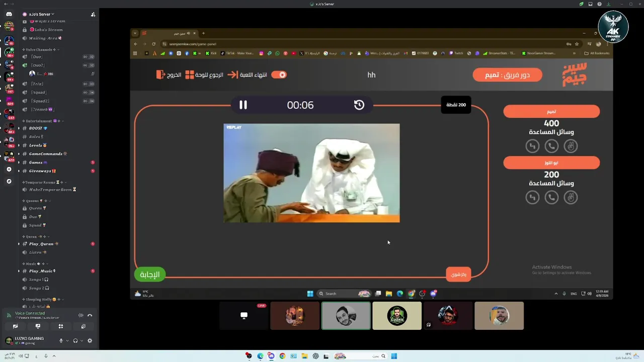Select the ابو اللوز team name bar
The image size is (644, 362).
click(x=551, y=162)
